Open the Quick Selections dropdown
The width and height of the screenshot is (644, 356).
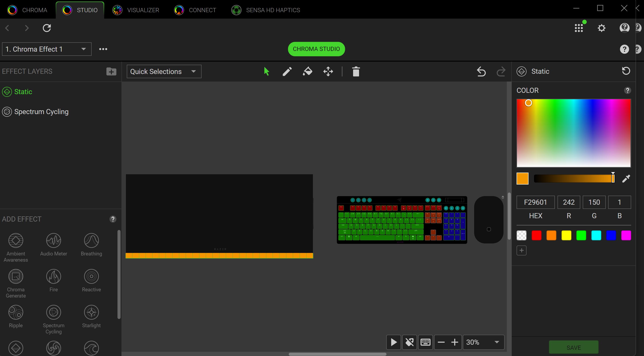point(164,72)
